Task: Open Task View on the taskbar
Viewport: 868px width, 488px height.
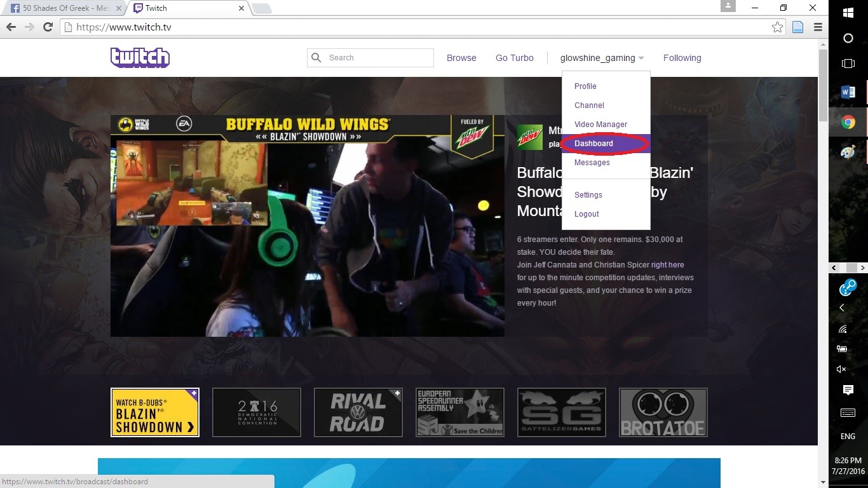Action: pyautogui.click(x=848, y=64)
